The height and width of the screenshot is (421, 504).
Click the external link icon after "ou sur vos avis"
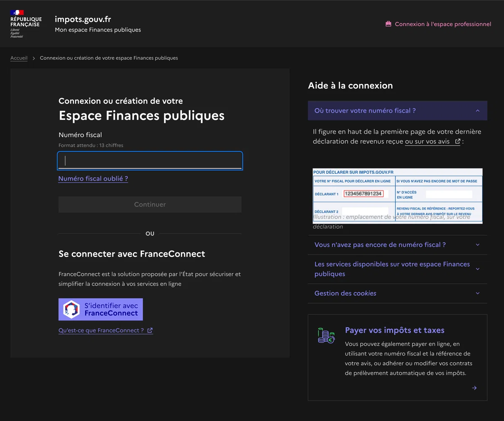coord(458,141)
